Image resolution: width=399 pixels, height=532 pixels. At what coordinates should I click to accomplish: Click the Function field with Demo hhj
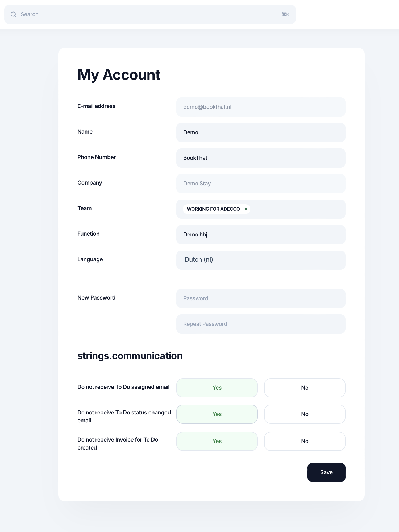pyautogui.click(x=261, y=235)
